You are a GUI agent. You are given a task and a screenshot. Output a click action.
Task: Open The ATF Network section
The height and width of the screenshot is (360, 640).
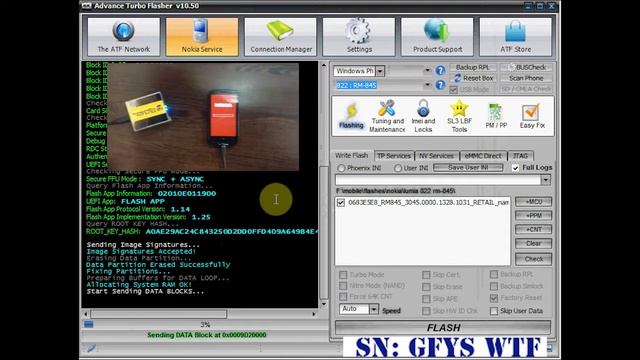(x=123, y=37)
